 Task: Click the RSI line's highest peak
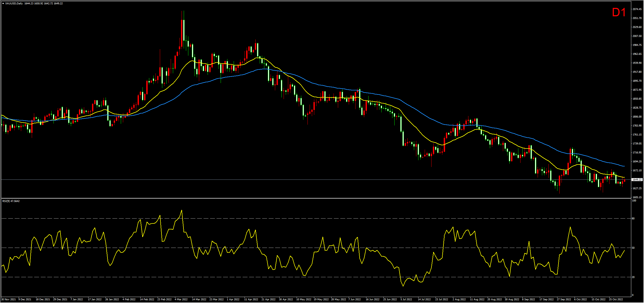click(x=182, y=210)
